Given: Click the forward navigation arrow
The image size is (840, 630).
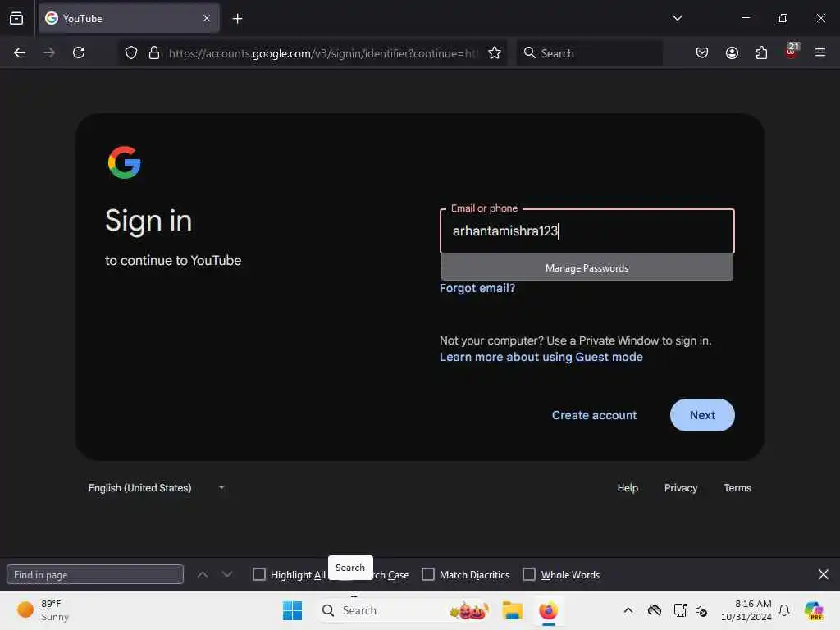Looking at the screenshot, I should coord(48,52).
